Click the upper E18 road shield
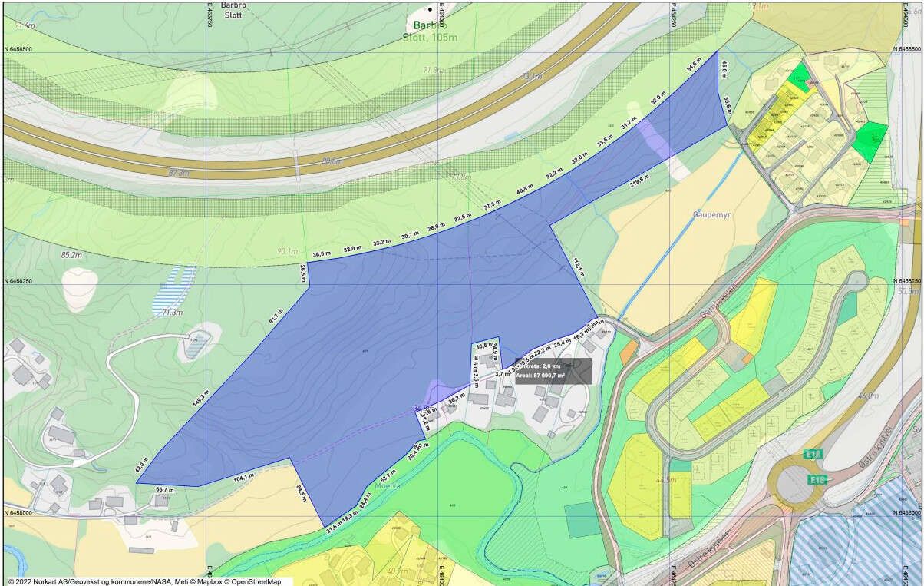This screenshot has width=924, height=586. pos(813,455)
